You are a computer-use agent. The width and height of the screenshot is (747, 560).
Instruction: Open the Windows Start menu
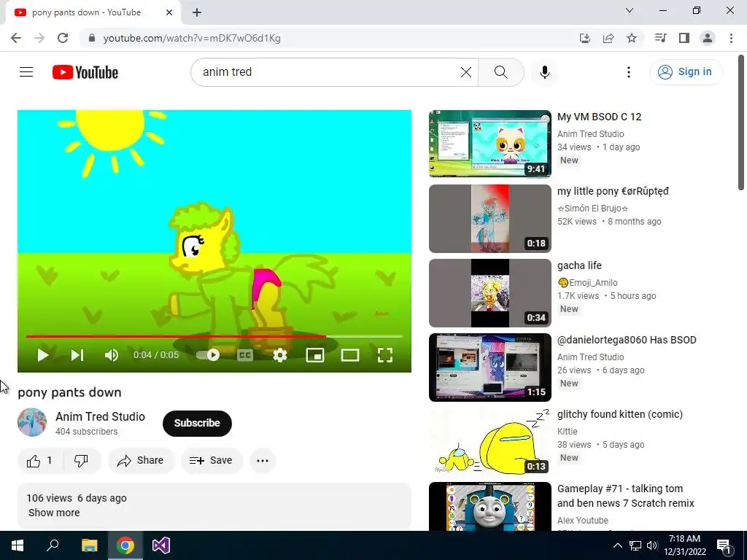(18, 545)
